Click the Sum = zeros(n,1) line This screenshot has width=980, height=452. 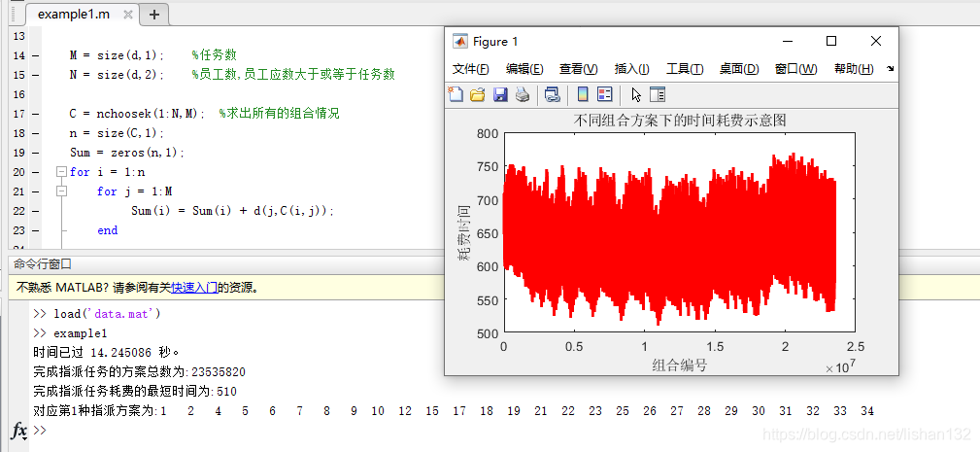[x=127, y=153]
